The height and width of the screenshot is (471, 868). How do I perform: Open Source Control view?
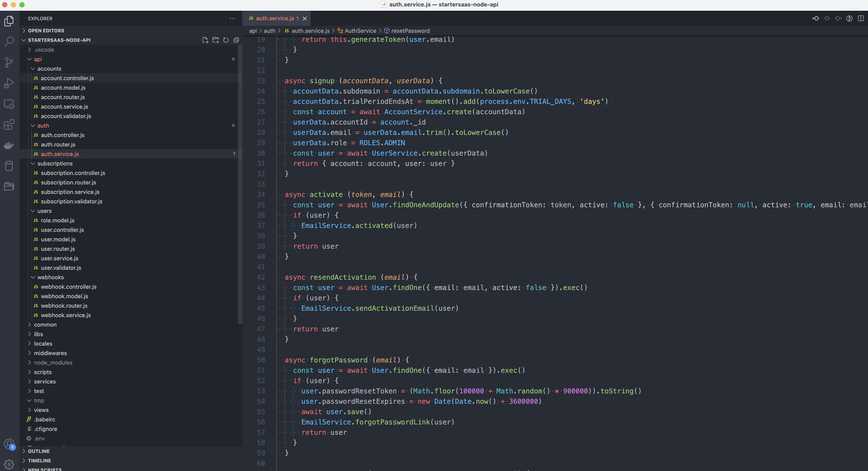(9, 62)
